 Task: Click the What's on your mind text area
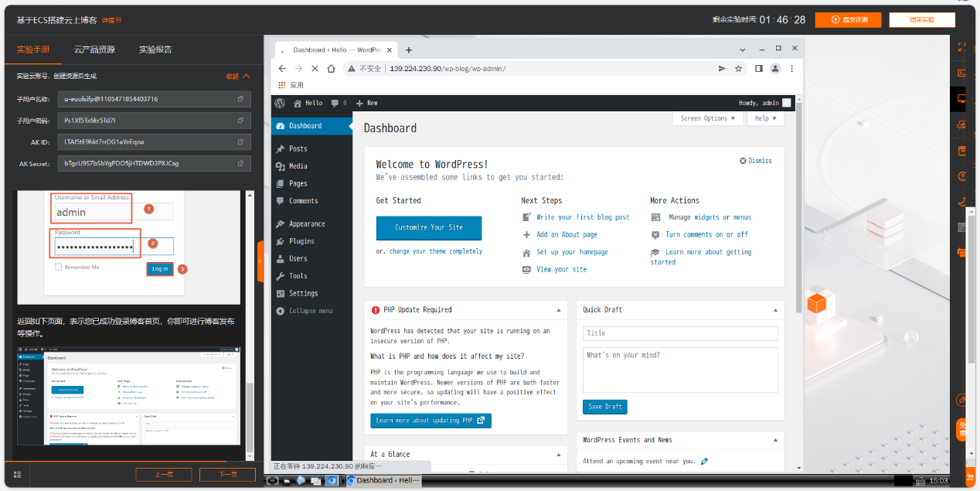pyautogui.click(x=680, y=371)
